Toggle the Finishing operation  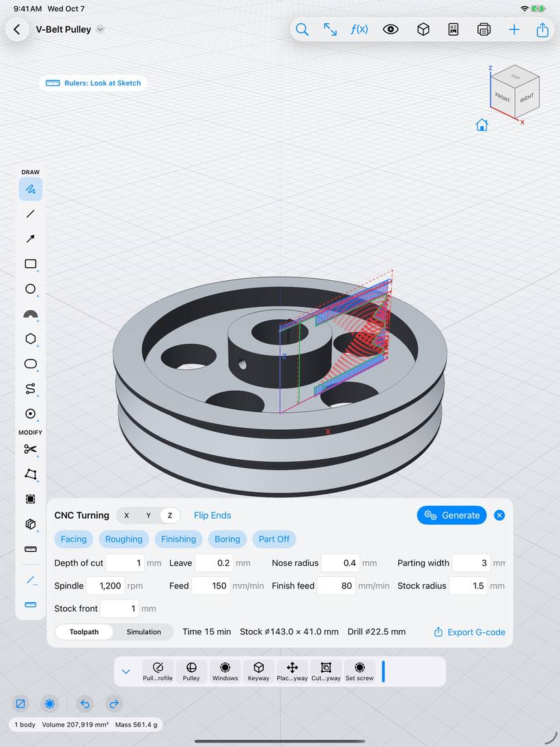[x=178, y=539]
